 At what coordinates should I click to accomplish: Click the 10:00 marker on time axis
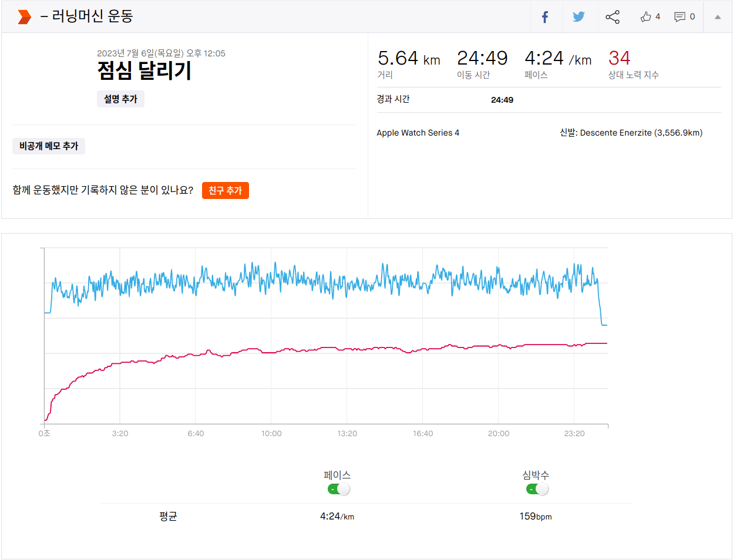[x=271, y=434]
